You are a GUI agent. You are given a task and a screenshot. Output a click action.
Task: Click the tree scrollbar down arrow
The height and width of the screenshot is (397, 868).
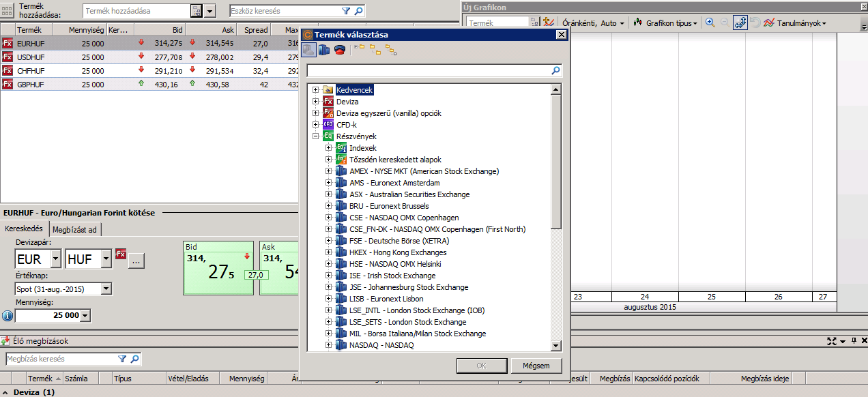(x=555, y=346)
